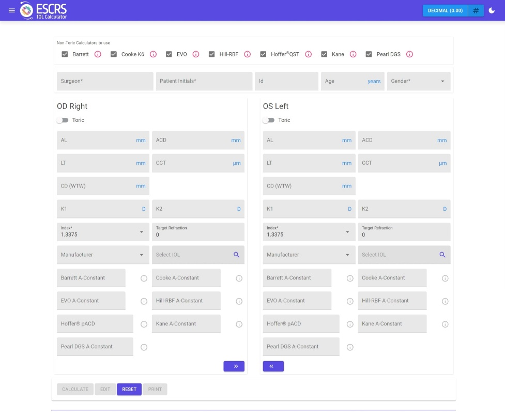Open OD Right Manufacturer dropdown
This screenshot has height=420, width=505.
103,255
